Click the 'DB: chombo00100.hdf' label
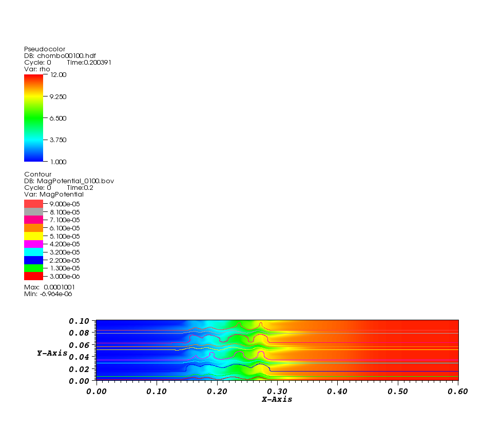Screen dimensions: 483x448 click(x=60, y=56)
